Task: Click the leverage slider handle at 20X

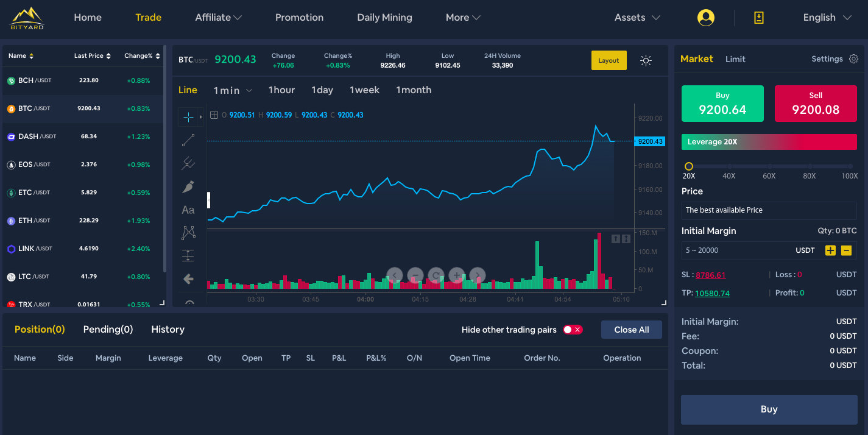Action: point(689,166)
